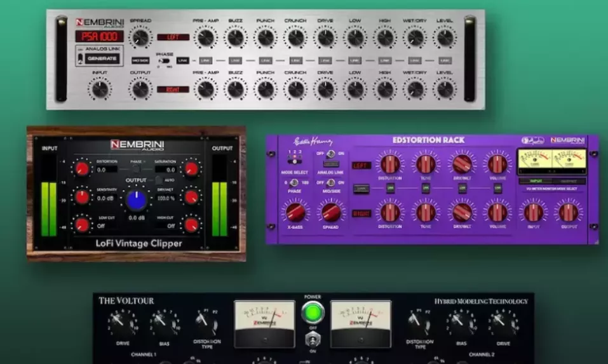Toggle the Phase button on LoFi Vintage Clipper
The height and width of the screenshot is (364, 608).
(136, 169)
